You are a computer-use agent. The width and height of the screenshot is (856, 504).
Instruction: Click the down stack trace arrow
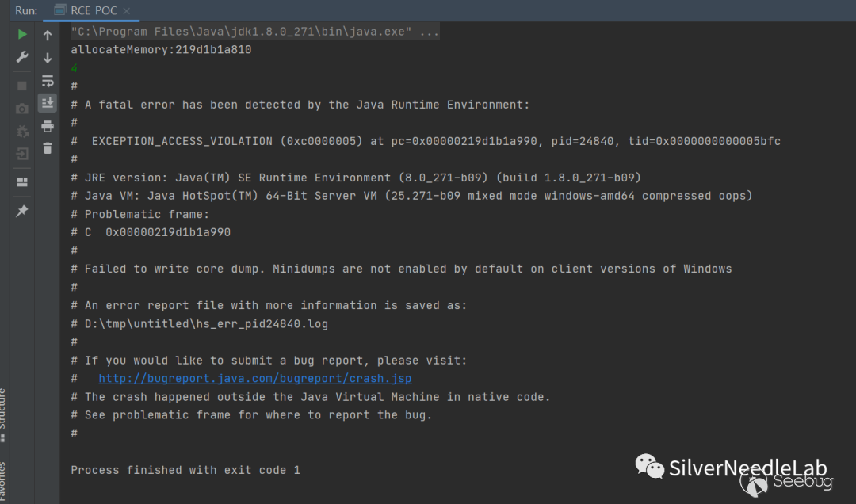(48, 58)
